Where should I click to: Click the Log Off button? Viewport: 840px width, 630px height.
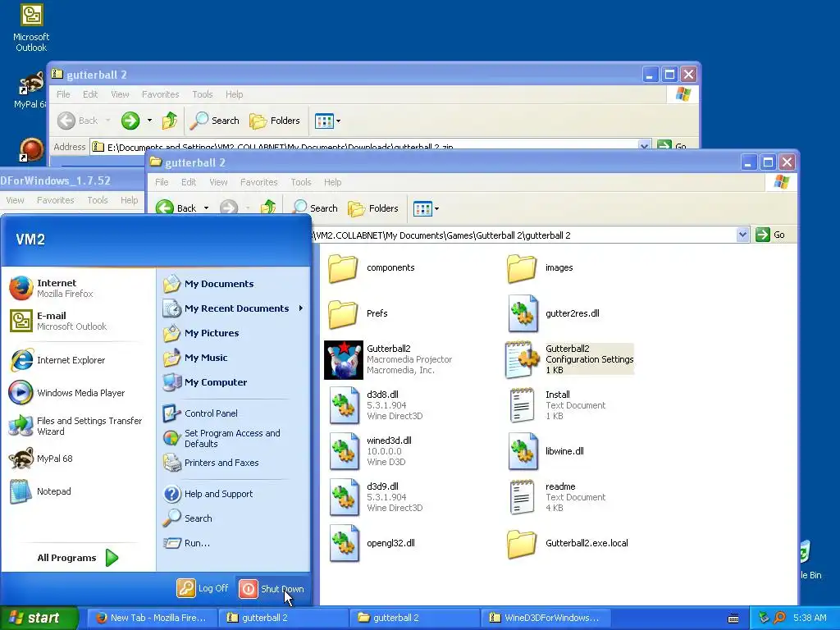(203, 588)
